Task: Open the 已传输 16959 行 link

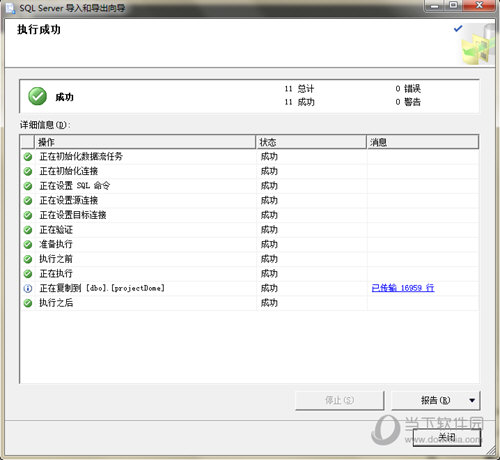Action: [x=403, y=288]
